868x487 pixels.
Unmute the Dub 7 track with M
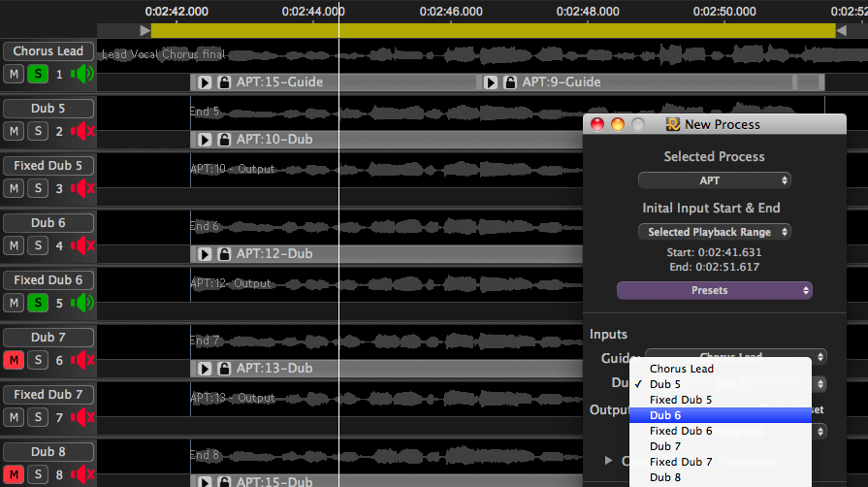tap(14, 360)
